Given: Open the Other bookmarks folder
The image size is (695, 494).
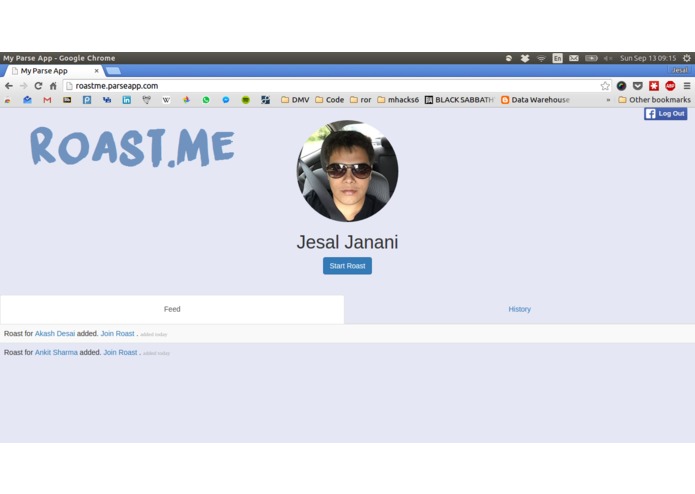Looking at the screenshot, I should click(x=654, y=100).
